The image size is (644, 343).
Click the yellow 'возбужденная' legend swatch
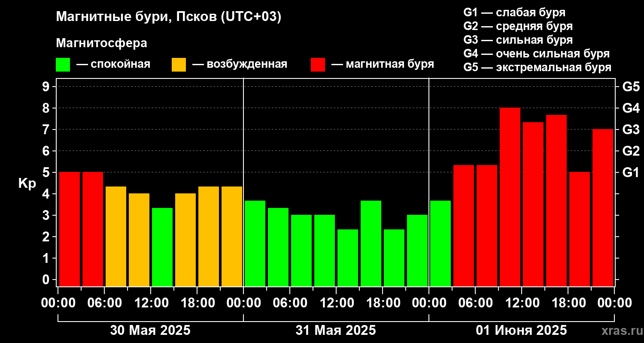(179, 65)
